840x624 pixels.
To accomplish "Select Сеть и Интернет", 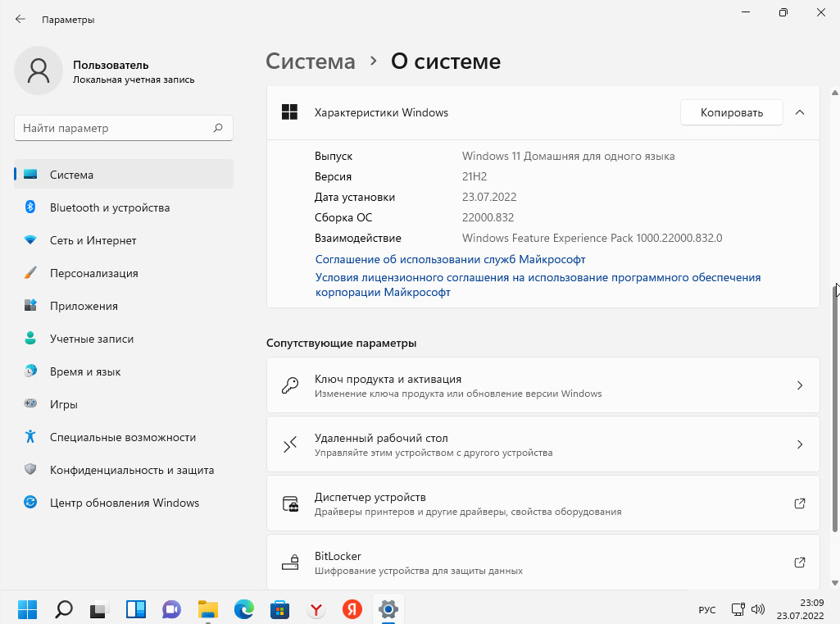I will (124, 239).
